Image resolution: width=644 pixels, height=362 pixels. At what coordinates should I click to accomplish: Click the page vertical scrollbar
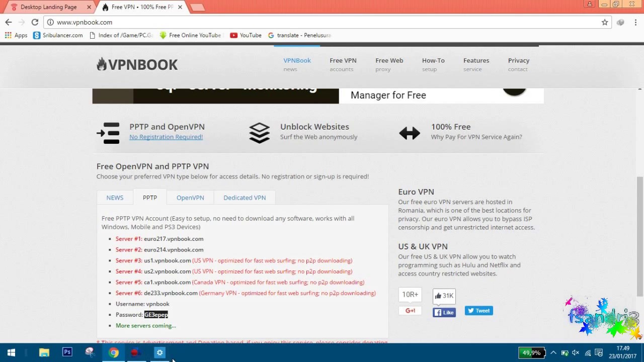(x=640, y=236)
